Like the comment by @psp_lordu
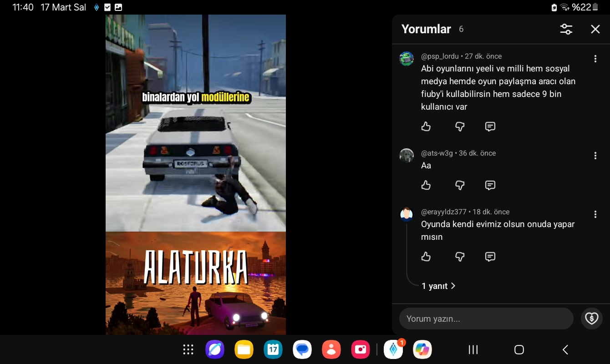 426,126
